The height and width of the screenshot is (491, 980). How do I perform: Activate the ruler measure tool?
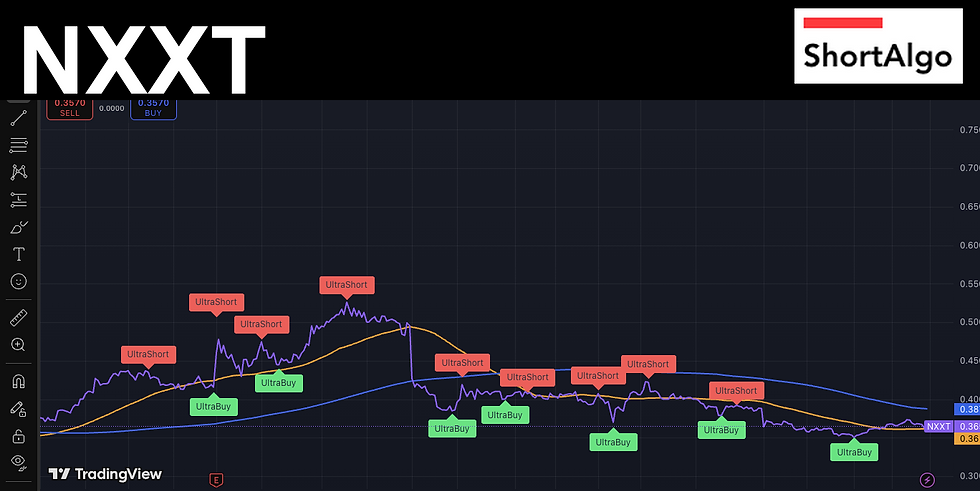pos(18,318)
